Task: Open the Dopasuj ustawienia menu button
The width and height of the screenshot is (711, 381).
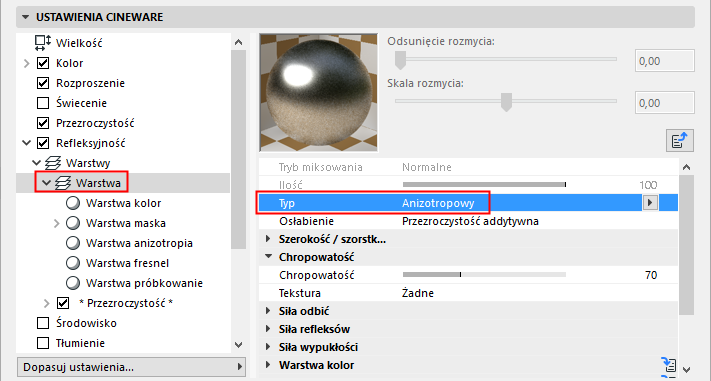Action: tap(131, 367)
